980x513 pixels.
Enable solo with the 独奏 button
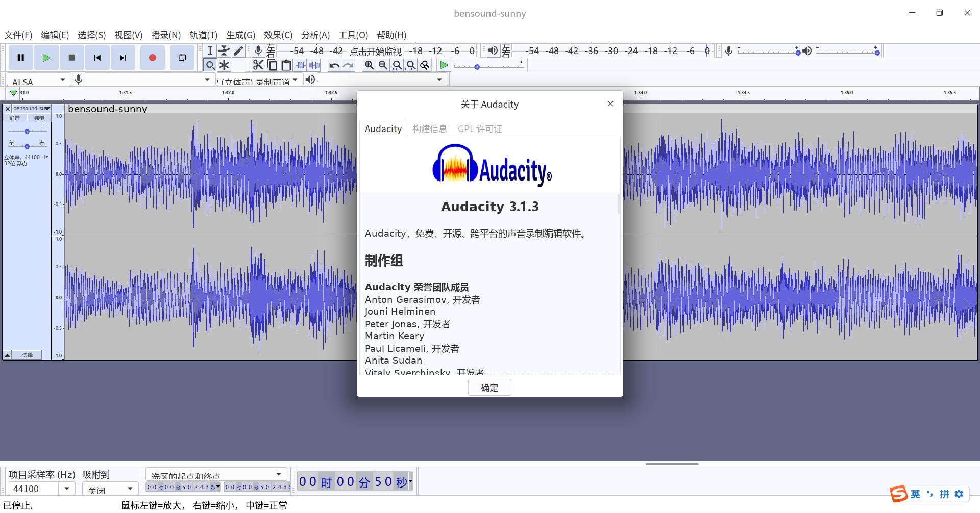[39, 117]
